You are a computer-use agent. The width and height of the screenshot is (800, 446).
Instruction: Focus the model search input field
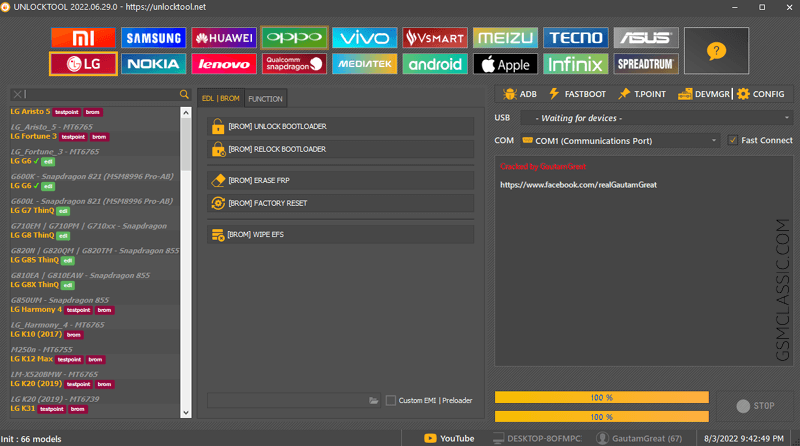[101, 94]
